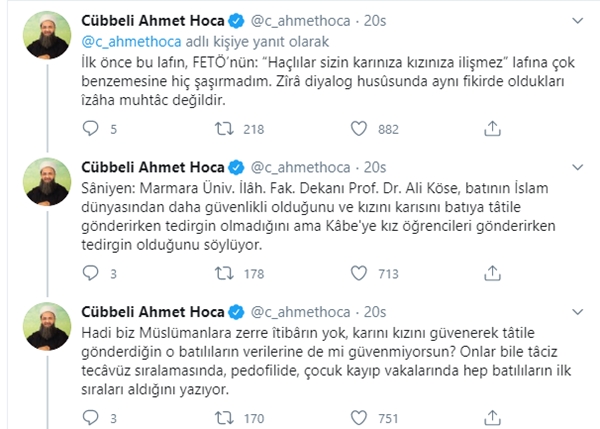The width and height of the screenshot is (600, 429).
Task: Open the first tweet's chevron menu
Action: [x=577, y=21]
